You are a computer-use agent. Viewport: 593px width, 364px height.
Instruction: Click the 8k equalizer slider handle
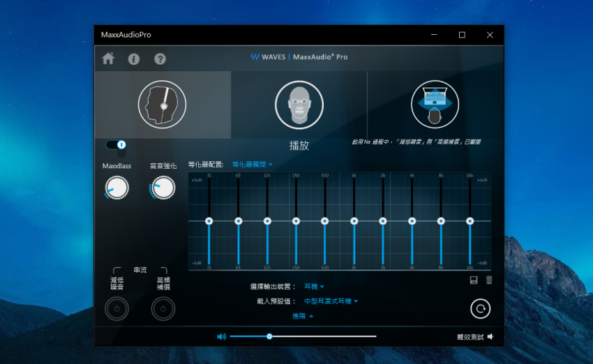pos(441,221)
